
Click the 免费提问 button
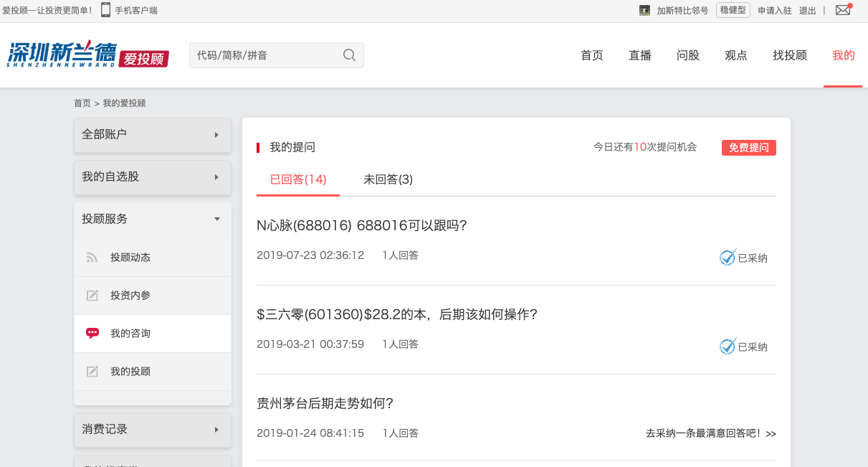749,147
